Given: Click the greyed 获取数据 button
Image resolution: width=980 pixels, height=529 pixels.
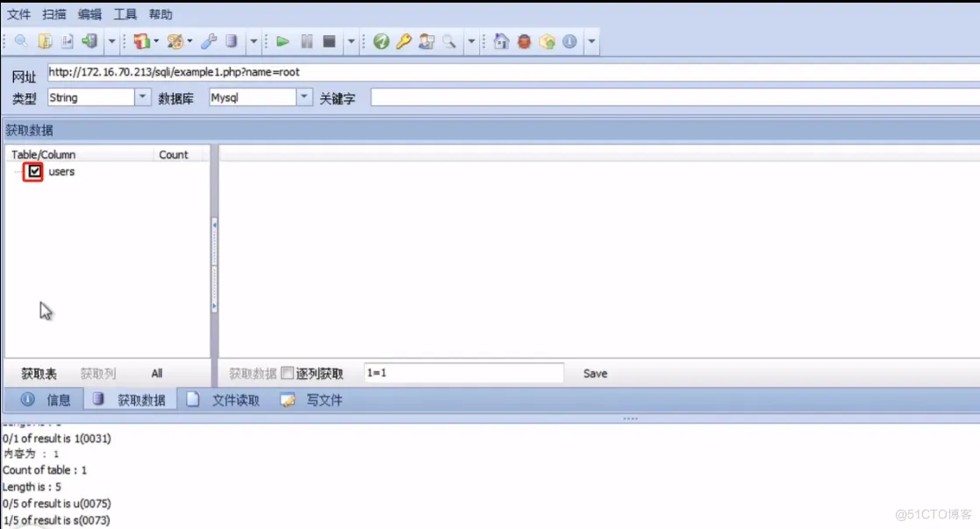Looking at the screenshot, I should (253, 374).
